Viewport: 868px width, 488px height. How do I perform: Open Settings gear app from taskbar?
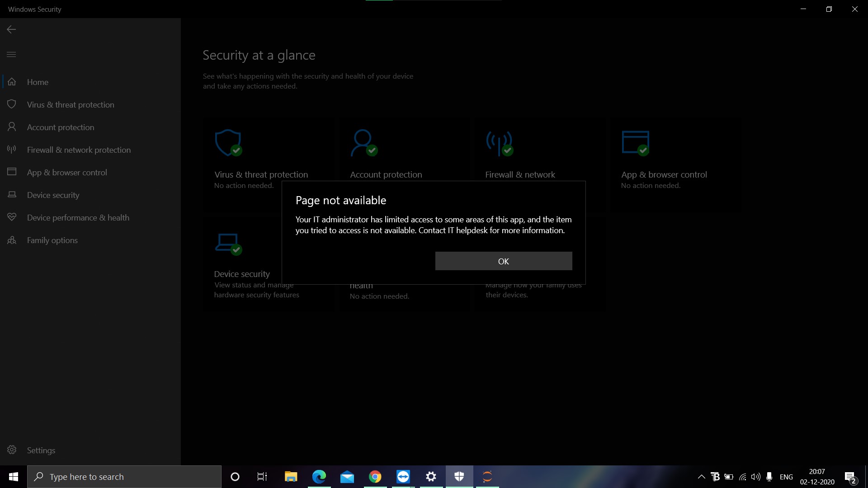[x=431, y=477]
